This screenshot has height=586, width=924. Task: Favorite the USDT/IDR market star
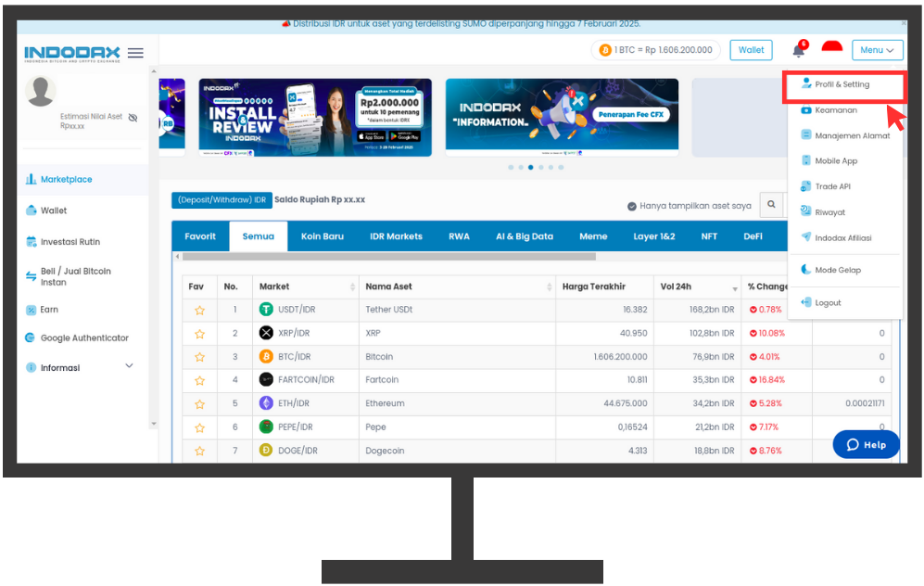[200, 310]
